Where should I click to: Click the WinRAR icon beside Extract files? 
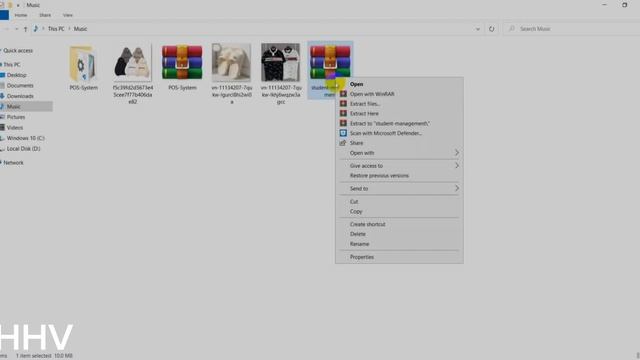pyautogui.click(x=343, y=104)
